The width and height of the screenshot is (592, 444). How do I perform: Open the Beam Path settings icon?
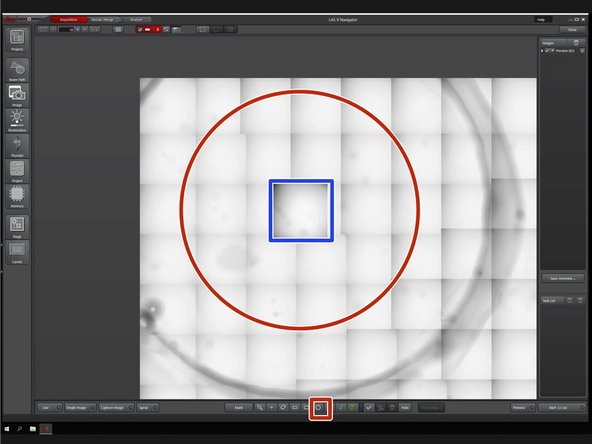[17, 70]
